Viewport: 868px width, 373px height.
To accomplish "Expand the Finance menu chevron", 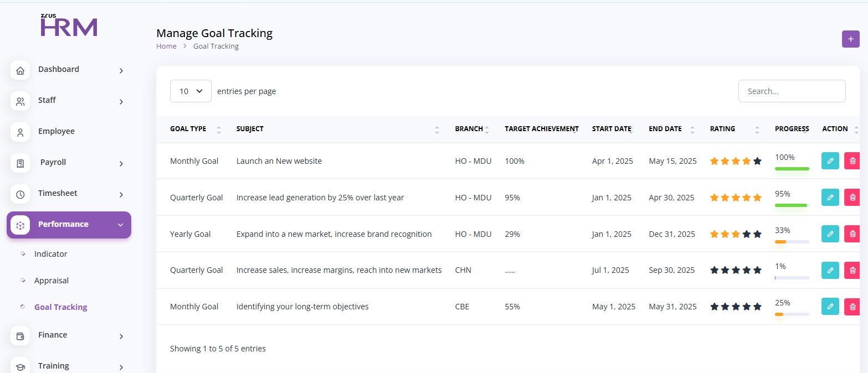I will [x=121, y=336].
